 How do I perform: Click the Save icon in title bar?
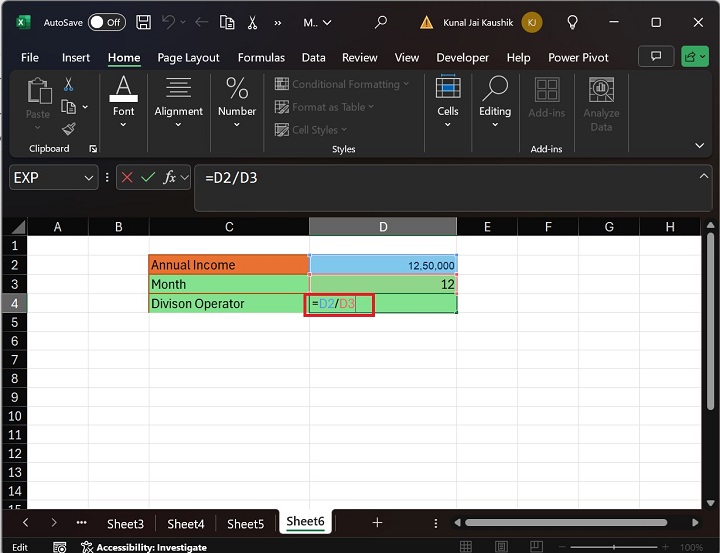point(144,21)
